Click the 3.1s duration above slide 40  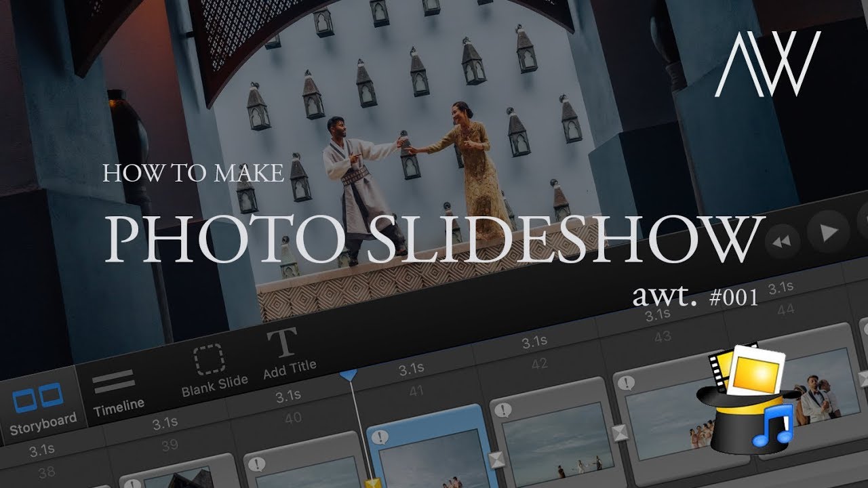tap(288, 396)
